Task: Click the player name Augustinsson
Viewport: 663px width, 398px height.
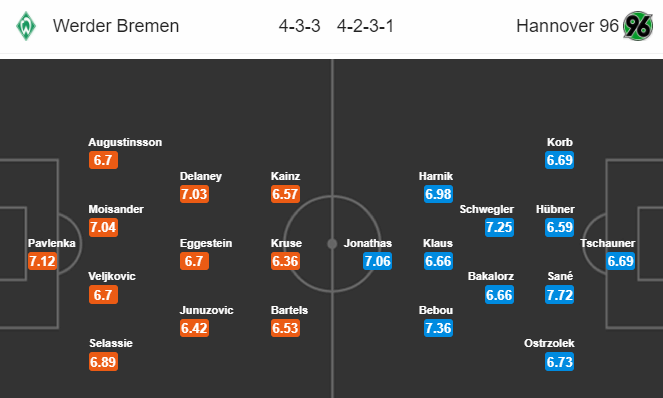Action: click(x=125, y=142)
